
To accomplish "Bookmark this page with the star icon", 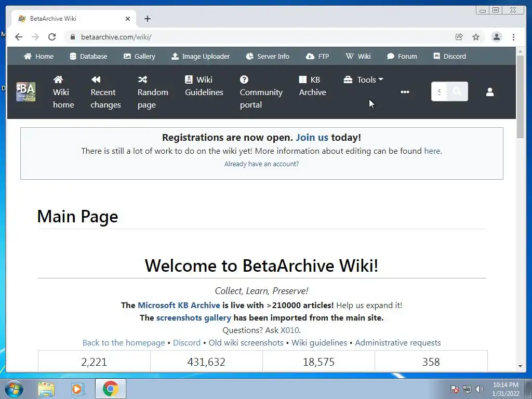I will (x=476, y=37).
